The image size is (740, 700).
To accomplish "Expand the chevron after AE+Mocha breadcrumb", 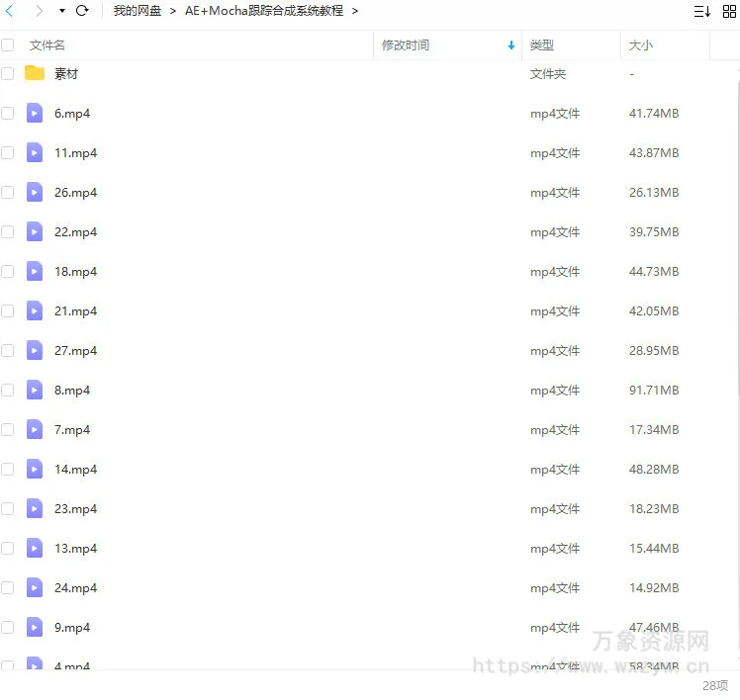I will point(355,11).
